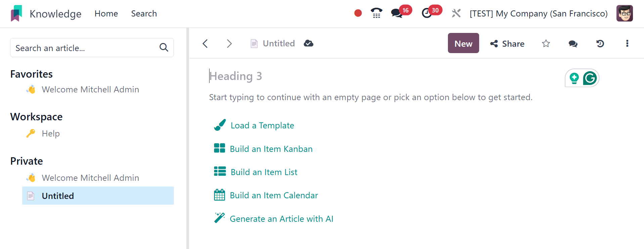644x249 pixels.
Task: Open the Home menu
Action: tap(106, 13)
